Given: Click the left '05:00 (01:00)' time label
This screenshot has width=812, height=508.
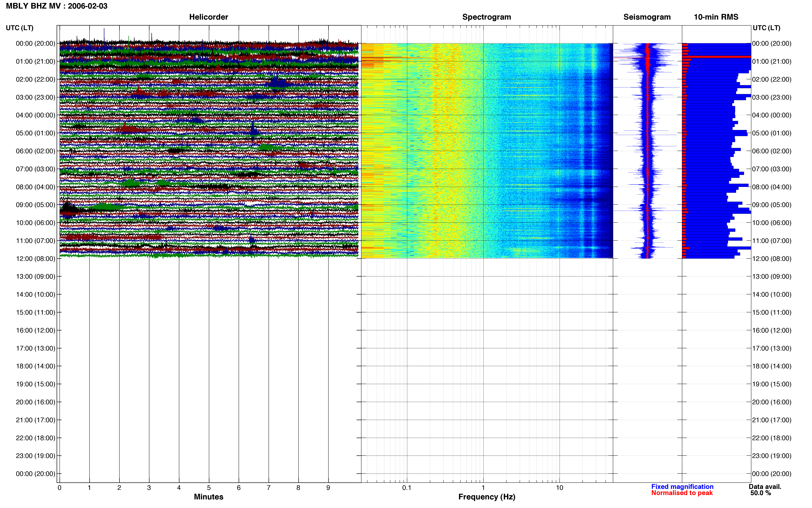Looking at the screenshot, I should tap(36, 133).
